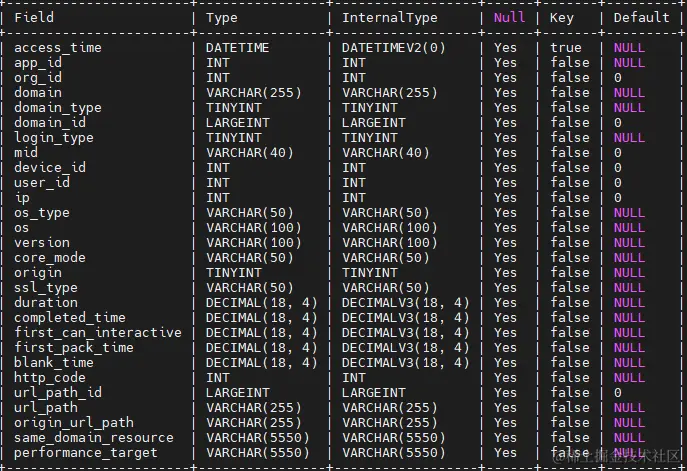This screenshot has width=687, height=471.
Task: Select the ssl_type field name
Action: tap(46, 287)
